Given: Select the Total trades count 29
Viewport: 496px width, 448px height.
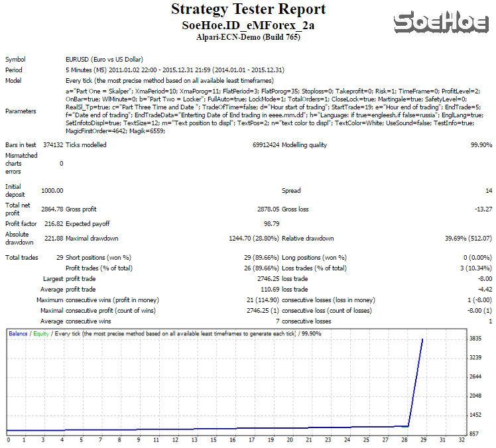Looking at the screenshot, I should (x=59, y=257).
